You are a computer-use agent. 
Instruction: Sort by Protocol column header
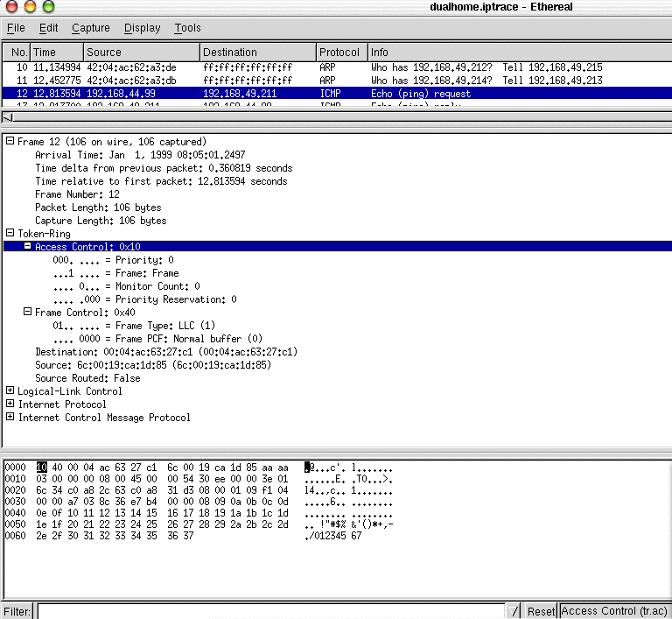tap(341, 53)
